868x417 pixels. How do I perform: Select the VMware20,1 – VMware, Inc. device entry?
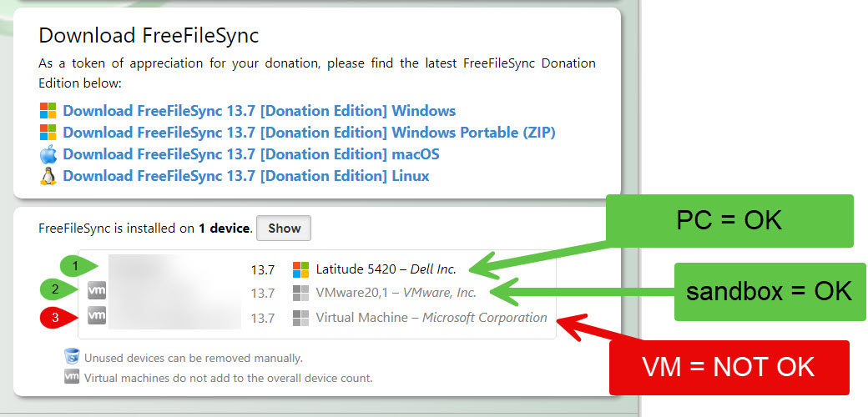coord(396,293)
